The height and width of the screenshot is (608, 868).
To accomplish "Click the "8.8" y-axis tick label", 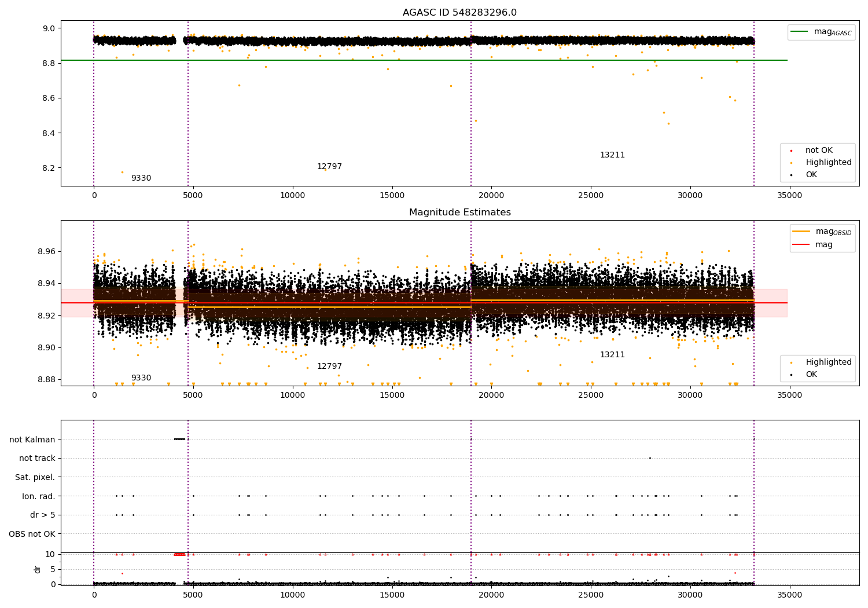I will tap(49, 63).
